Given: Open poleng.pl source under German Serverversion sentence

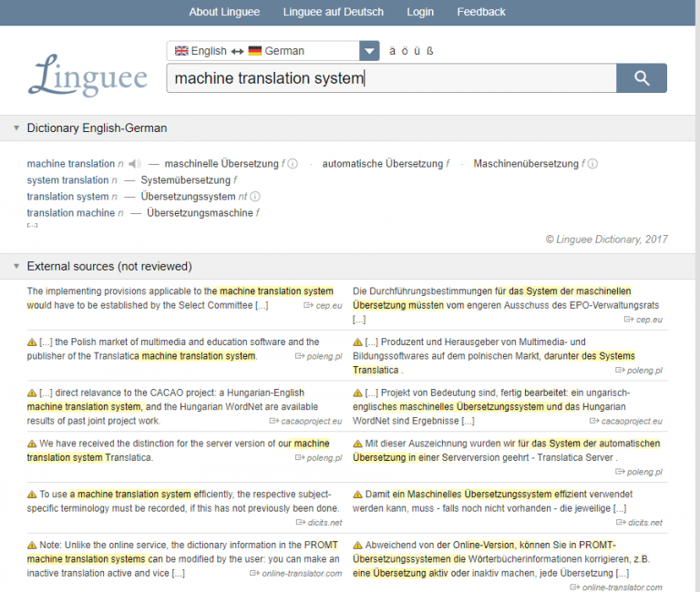Looking at the screenshot, I should click(639, 472).
